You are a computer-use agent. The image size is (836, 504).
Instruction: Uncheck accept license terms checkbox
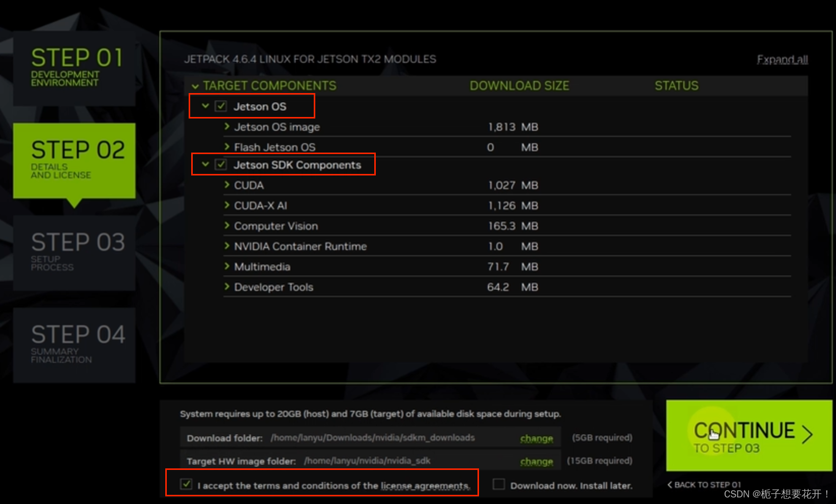186,484
